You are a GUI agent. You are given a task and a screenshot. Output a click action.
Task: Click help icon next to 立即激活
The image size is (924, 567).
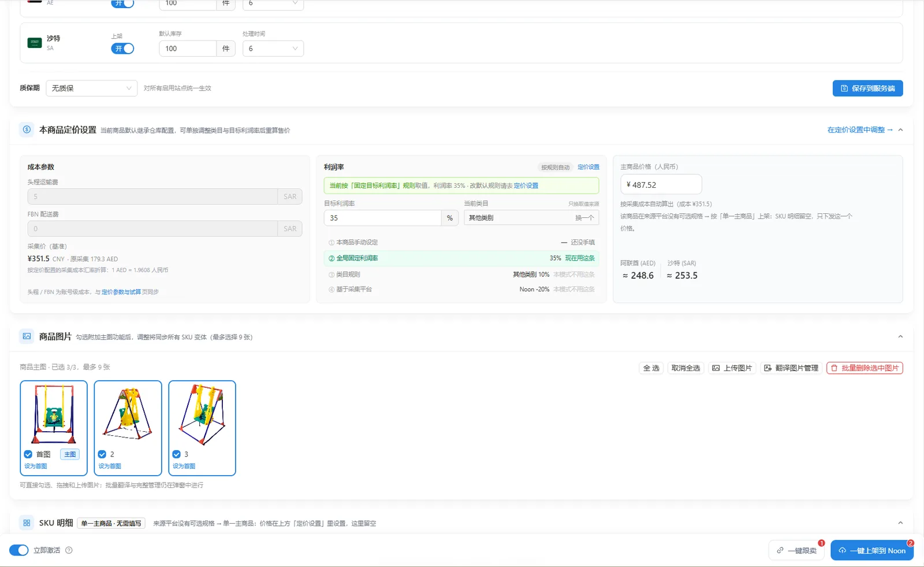tap(69, 550)
